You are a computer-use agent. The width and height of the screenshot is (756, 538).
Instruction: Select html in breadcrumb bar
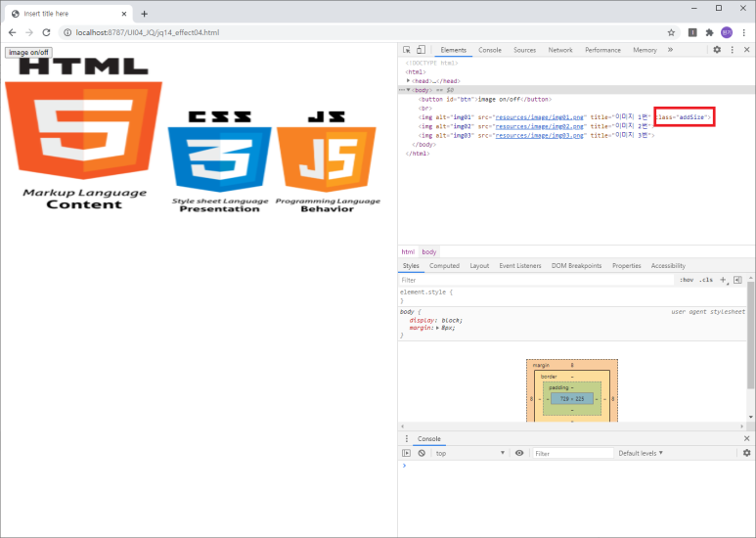408,251
